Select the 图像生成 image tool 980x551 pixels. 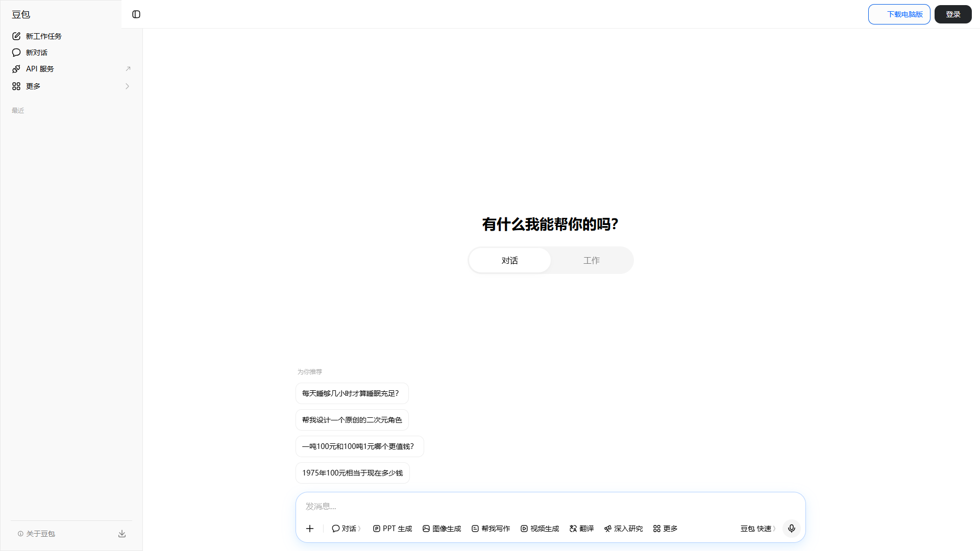[442, 529]
